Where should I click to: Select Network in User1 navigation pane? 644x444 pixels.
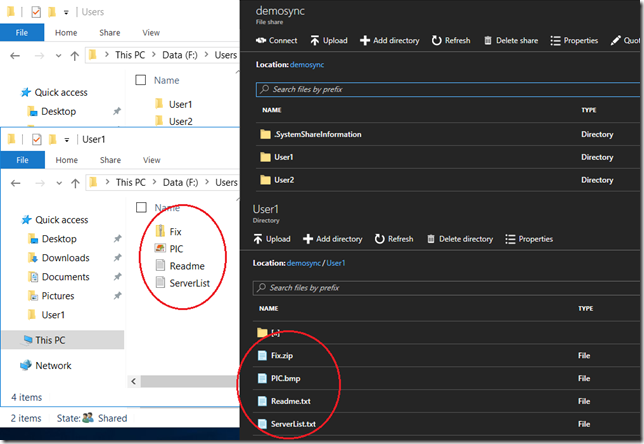[46, 366]
